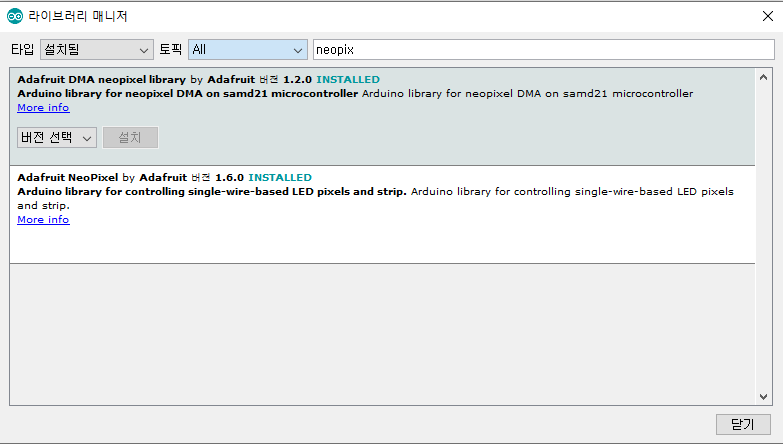Close the 라이브러리 매니저 window with X
The width and height of the screenshot is (783, 444).
(x=768, y=16)
